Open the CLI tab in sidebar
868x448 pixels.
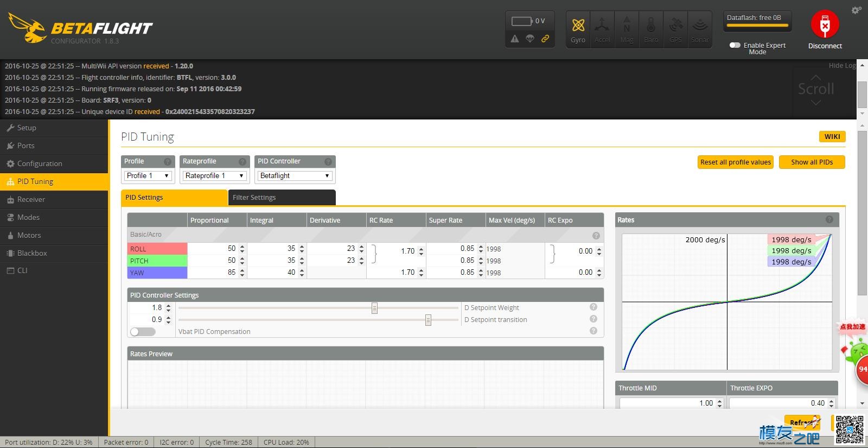[x=54, y=270]
